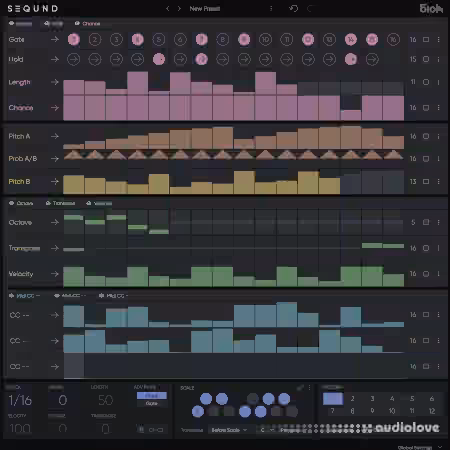450x450 pixels.
Task: Select pattern slot 5
Action: [412, 399]
